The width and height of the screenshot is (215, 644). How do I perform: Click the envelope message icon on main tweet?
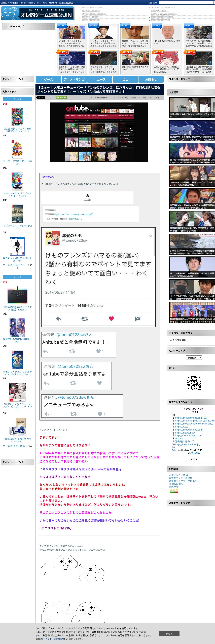138,319
